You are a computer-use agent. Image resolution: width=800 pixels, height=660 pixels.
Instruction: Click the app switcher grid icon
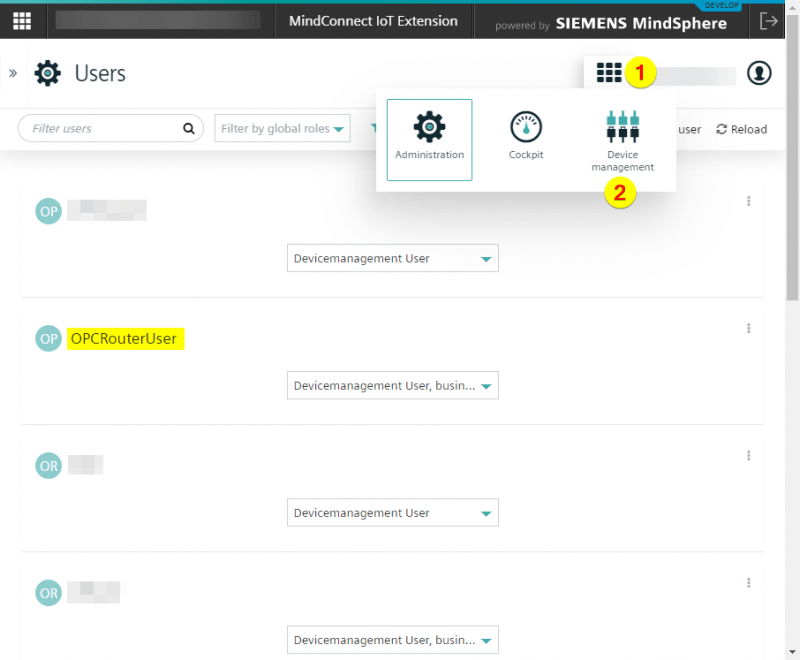point(609,73)
